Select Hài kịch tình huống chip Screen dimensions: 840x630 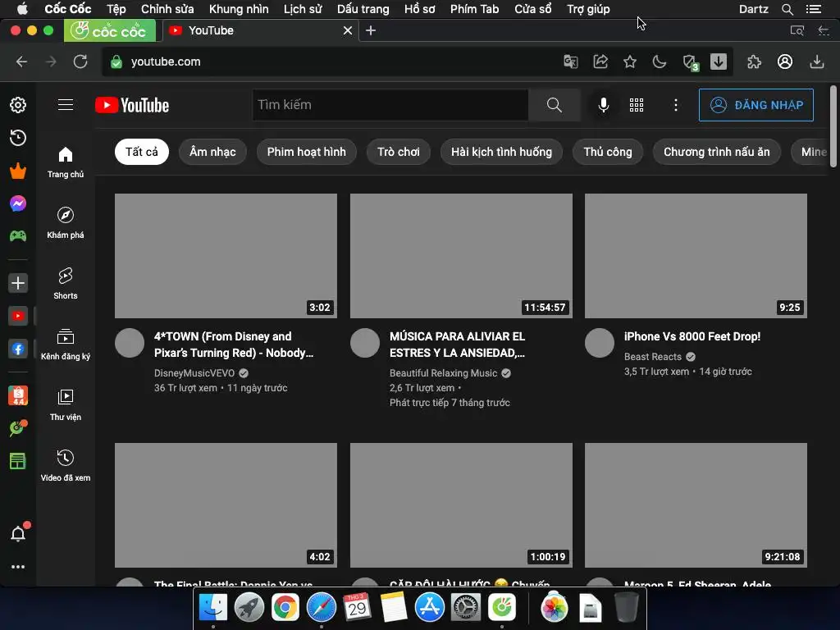(501, 152)
